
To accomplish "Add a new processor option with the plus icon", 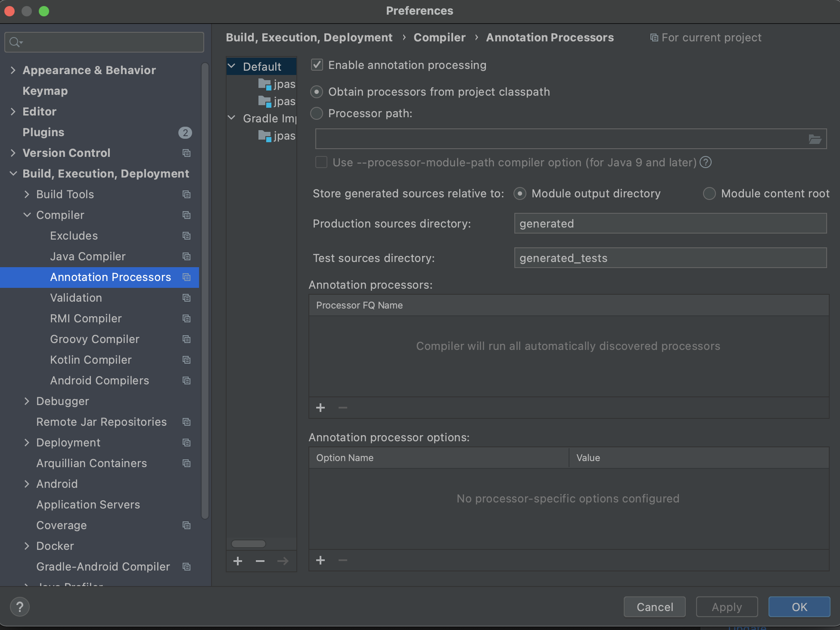I will 320,560.
